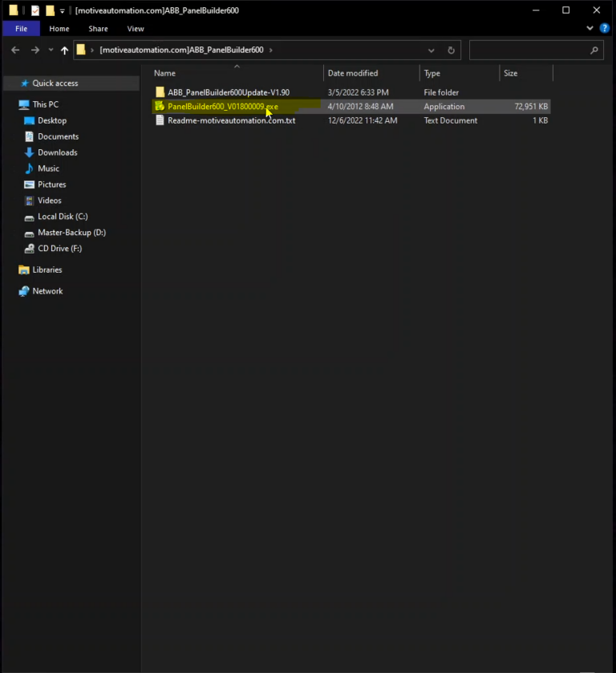The height and width of the screenshot is (673, 616).
Task: Sort files by Size column
Action: tap(510, 73)
